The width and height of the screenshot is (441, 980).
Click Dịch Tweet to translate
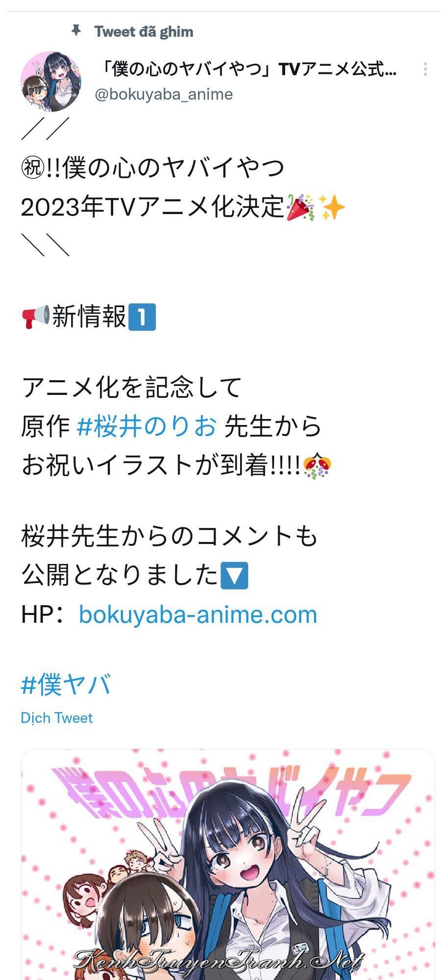(x=56, y=718)
